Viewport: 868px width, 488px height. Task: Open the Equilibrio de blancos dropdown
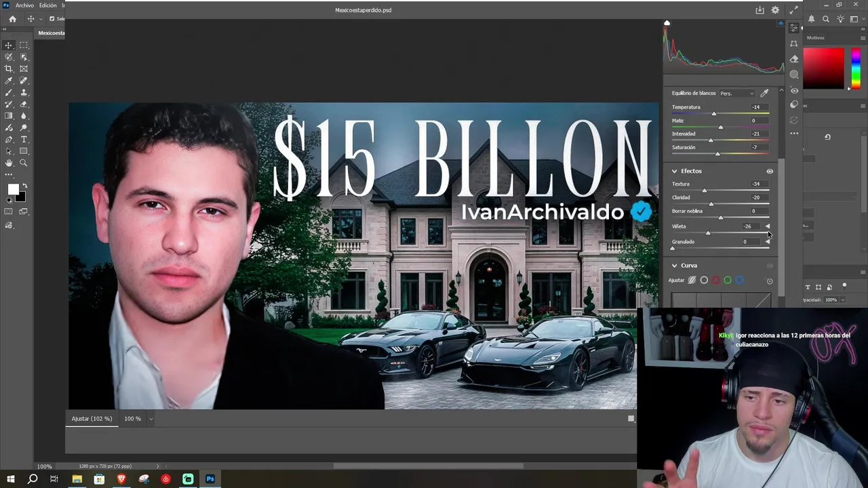[736, 94]
